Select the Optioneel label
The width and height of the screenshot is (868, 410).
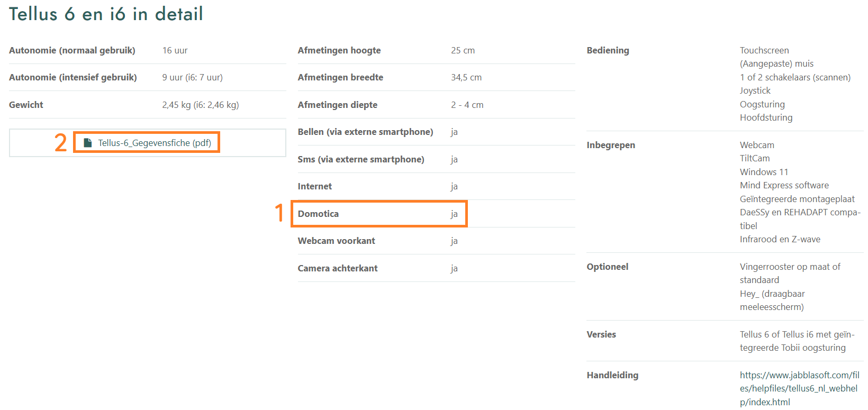[607, 267]
